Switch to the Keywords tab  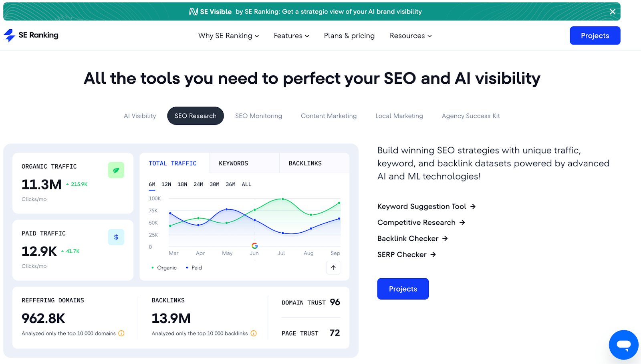pos(233,163)
